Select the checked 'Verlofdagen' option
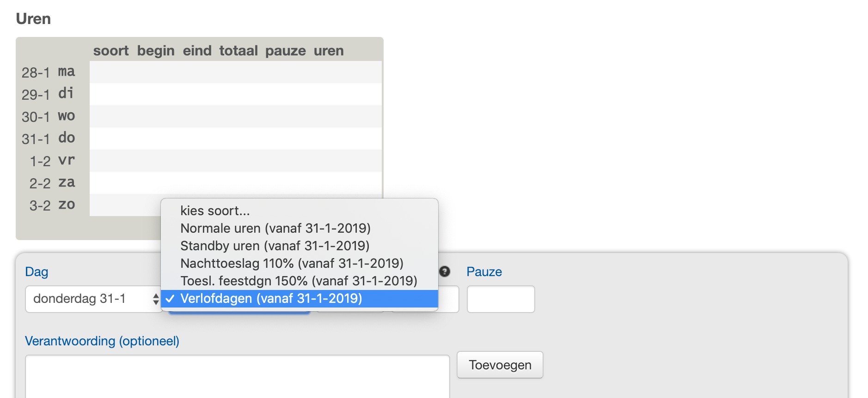Image resolution: width=868 pixels, height=398 pixels. click(x=271, y=299)
